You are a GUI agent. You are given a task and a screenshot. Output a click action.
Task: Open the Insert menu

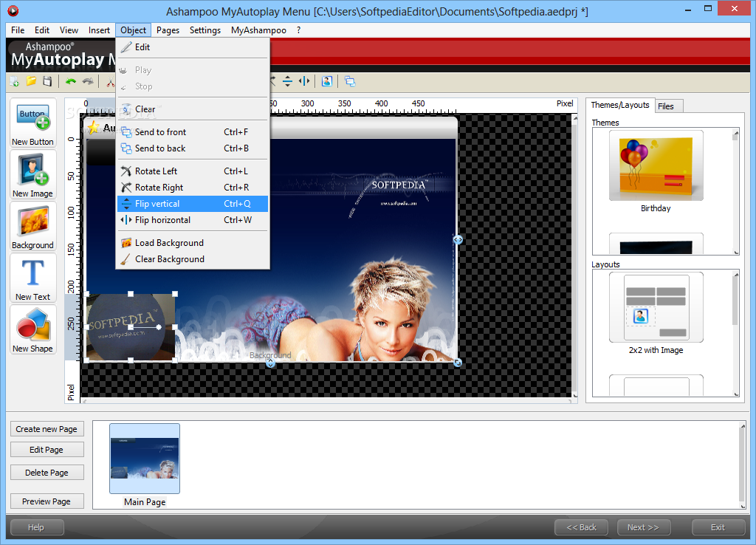pyautogui.click(x=99, y=30)
